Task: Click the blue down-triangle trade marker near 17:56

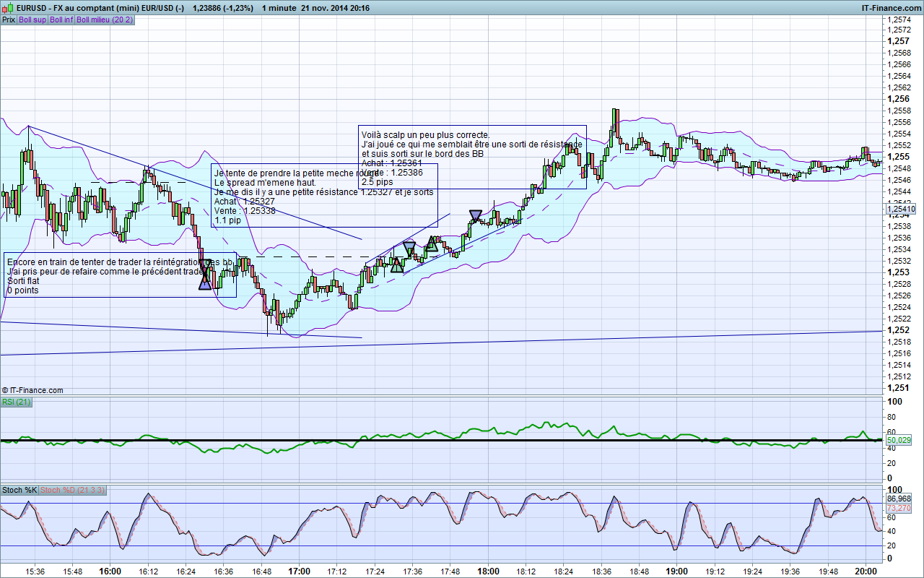Action: (476, 215)
